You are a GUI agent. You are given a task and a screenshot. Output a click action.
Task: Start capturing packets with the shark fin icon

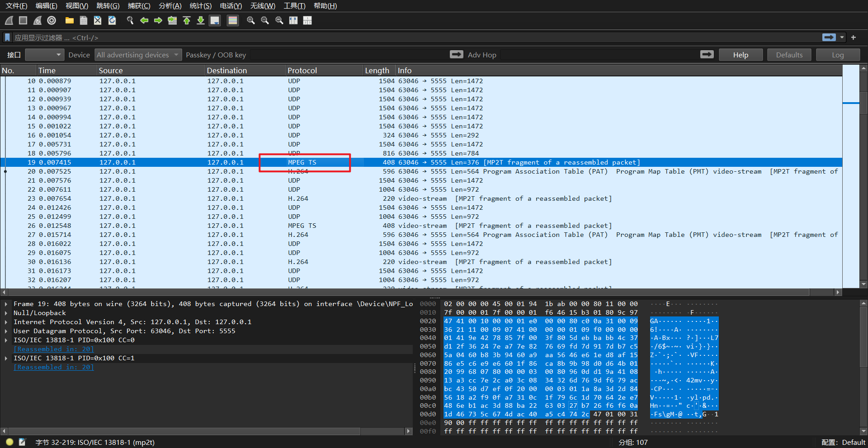tap(9, 20)
